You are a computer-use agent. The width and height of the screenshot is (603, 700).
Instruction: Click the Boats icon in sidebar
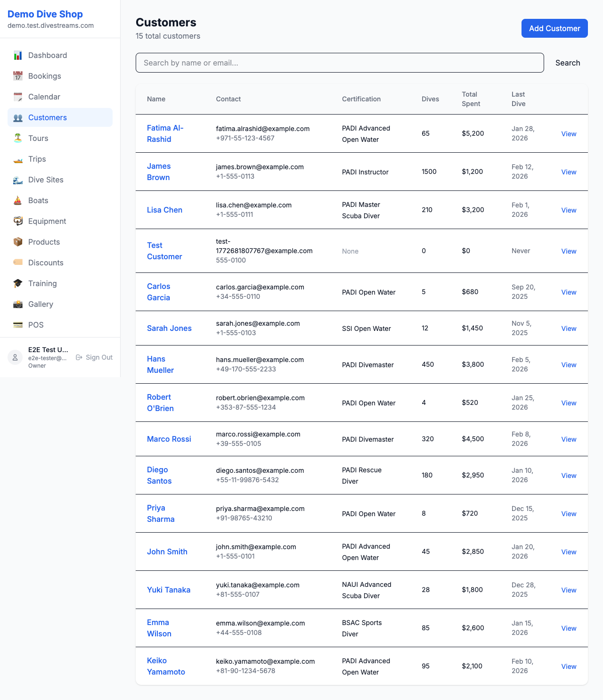[17, 200]
